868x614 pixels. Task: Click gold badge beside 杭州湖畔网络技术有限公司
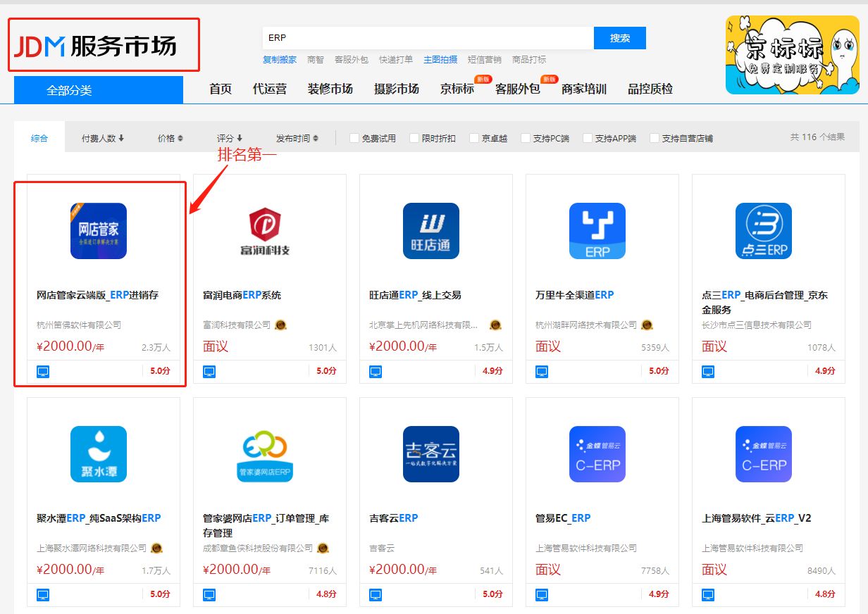pyautogui.click(x=647, y=325)
